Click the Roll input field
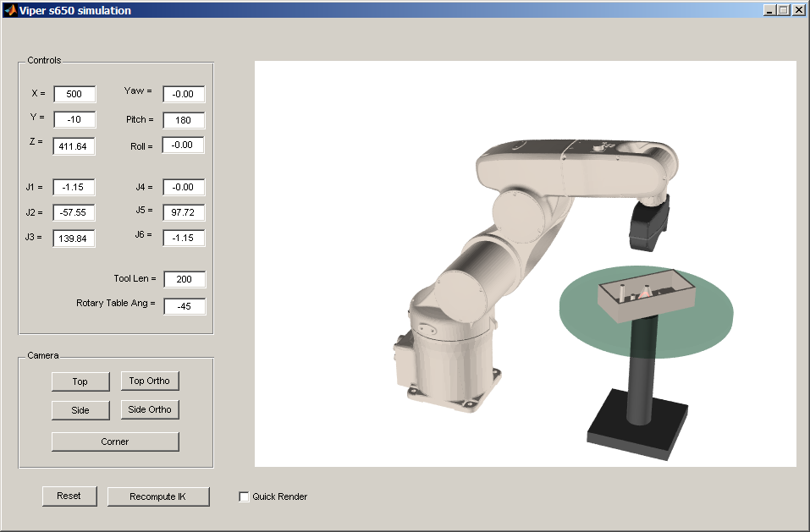810x532 pixels. [183, 145]
